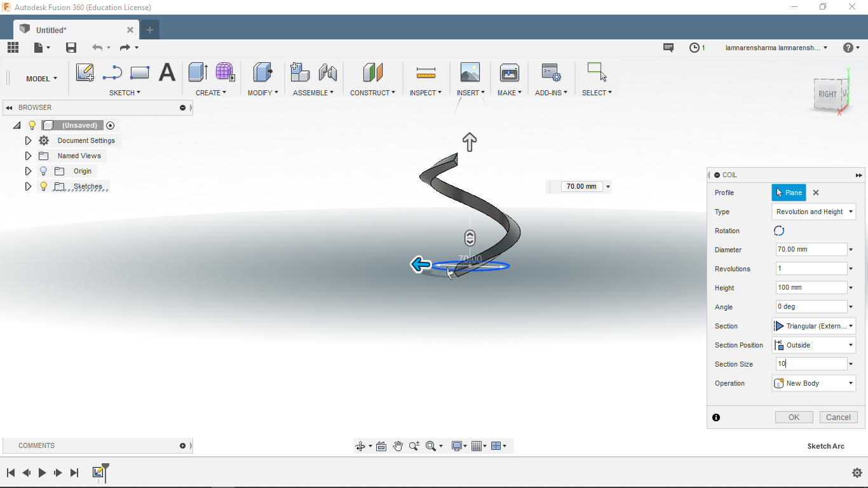Save the document with the disk icon
Image resolution: width=868 pixels, height=488 pixels.
71,48
